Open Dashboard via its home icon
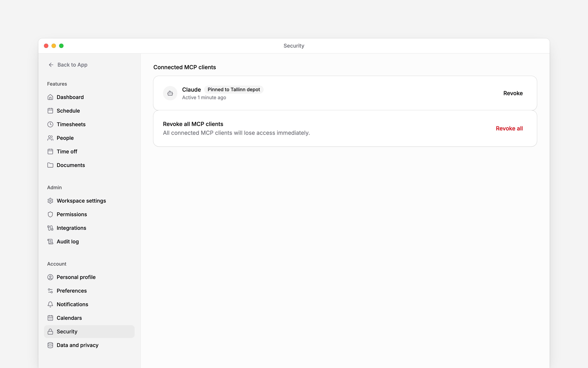 pos(50,97)
